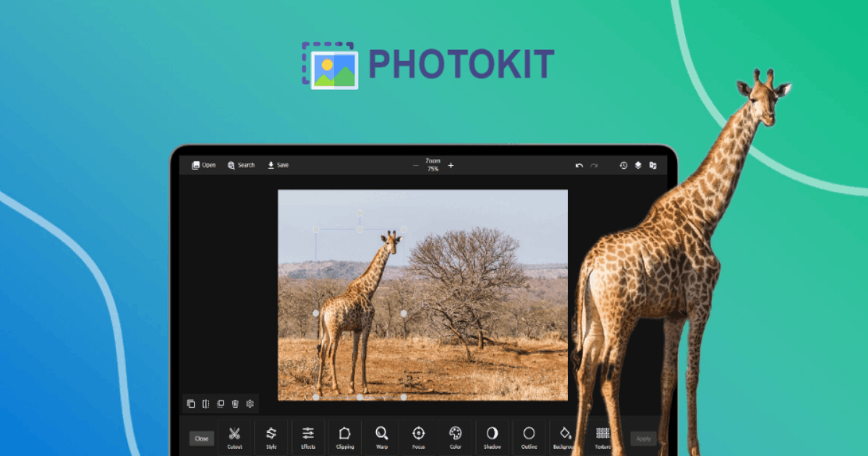Delete selection using the trash icon
Image resolution: width=868 pixels, height=456 pixels.
pyautogui.click(x=234, y=403)
